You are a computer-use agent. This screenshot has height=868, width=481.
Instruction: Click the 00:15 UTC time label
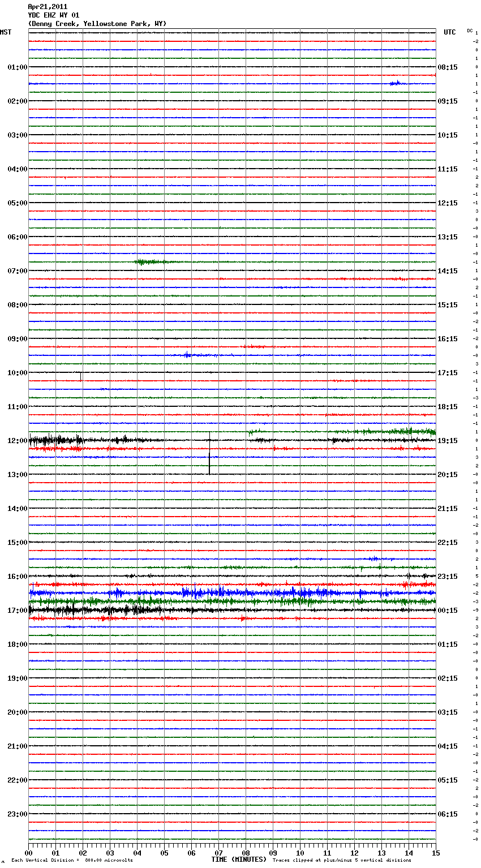pos(448,611)
